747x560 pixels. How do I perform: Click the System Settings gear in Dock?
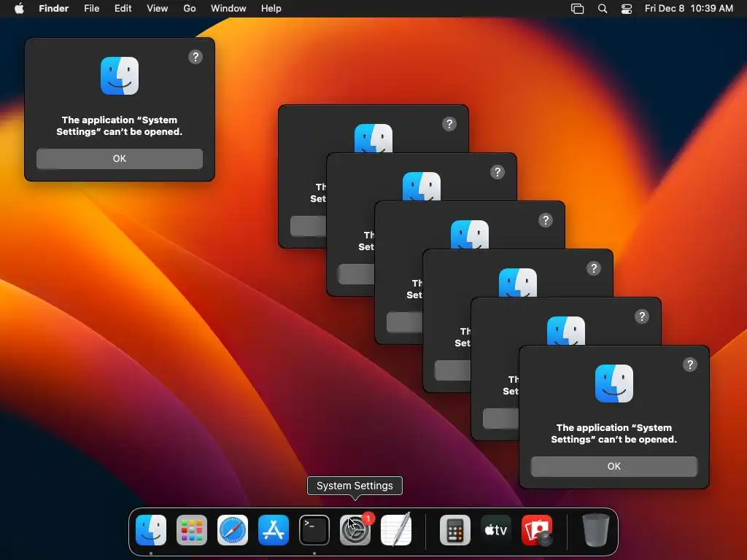click(x=355, y=531)
